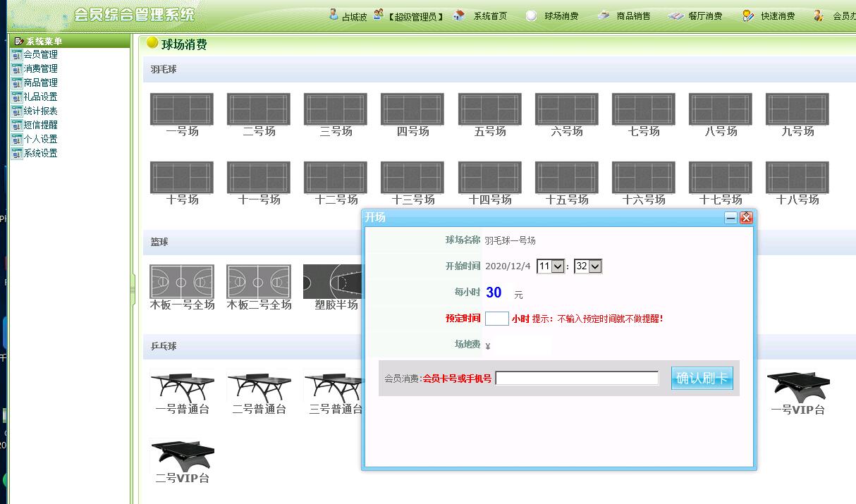The width and height of the screenshot is (856, 504).
Task: Choose badminton court 十四号场
Action: click(490, 183)
